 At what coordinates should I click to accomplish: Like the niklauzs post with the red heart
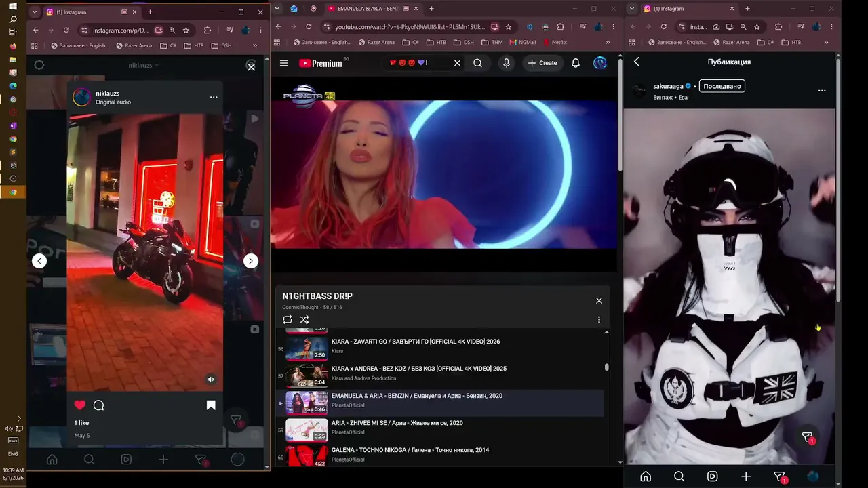click(80, 405)
